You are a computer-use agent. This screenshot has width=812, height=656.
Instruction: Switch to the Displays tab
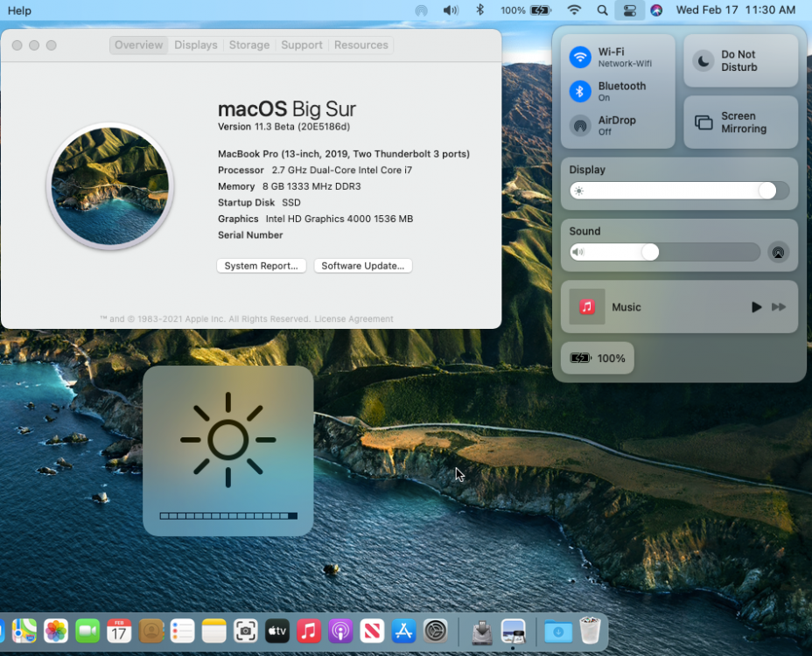coord(196,45)
